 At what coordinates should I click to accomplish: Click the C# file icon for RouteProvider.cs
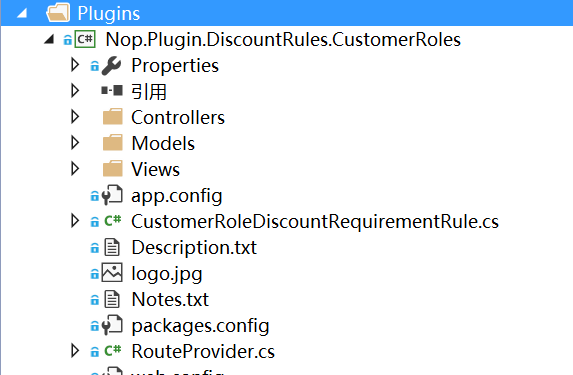click(113, 350)
